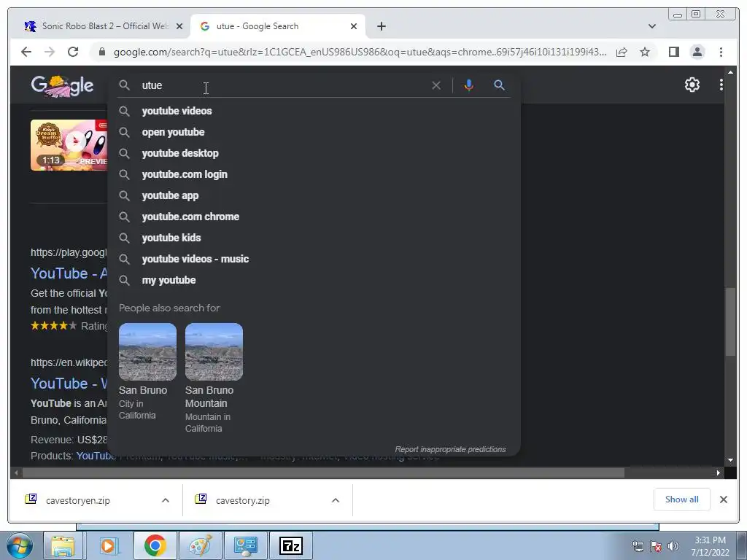Close the Sonic Robo Blast 2 tab
The height and width of the screenshot is (560, 747).
[x=179, y=26]
